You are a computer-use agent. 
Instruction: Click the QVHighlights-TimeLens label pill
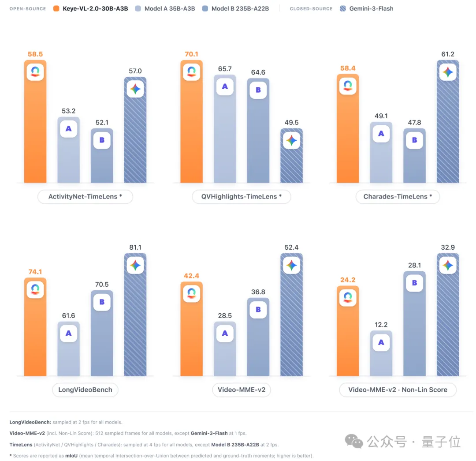point(242,197)
